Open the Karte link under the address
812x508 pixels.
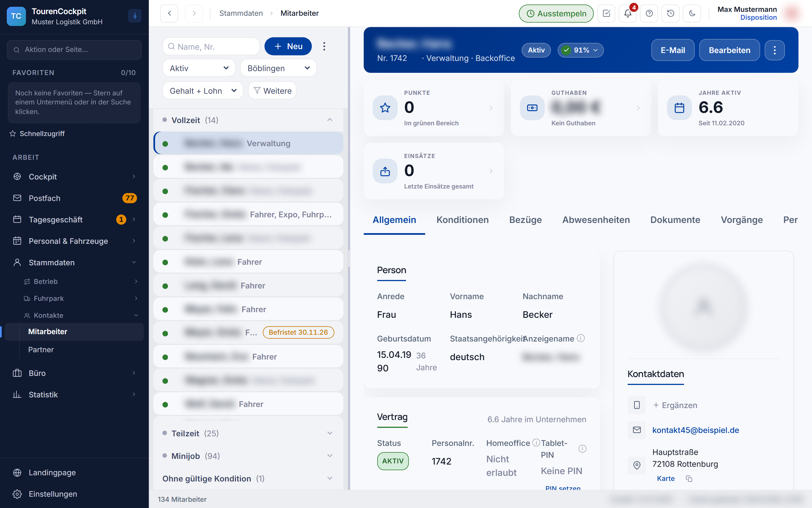tap(666, 478)
